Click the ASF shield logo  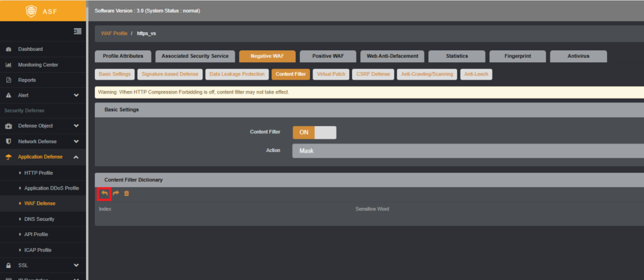pyautogui.click(x=31, y=11)
